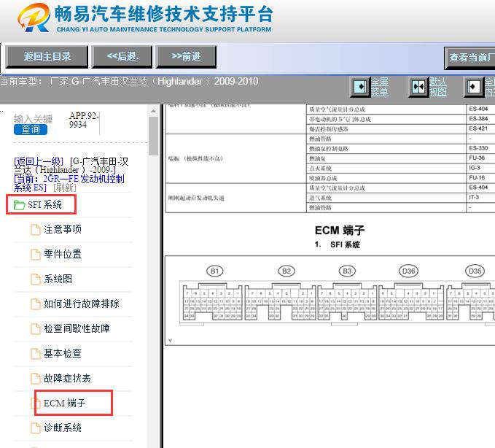Click the B2 connector label
495x448 pixels.
(x=287, y=271)
